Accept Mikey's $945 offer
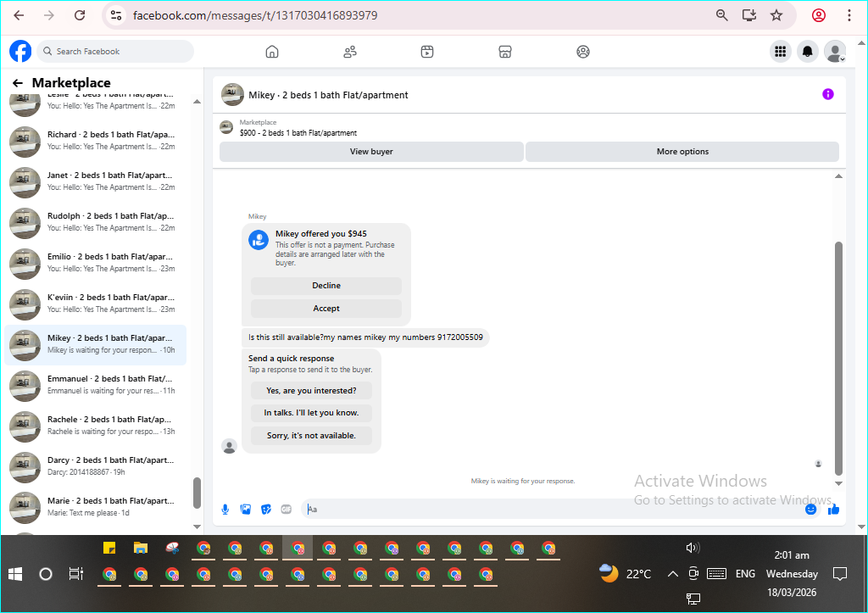 click(326, 309)
